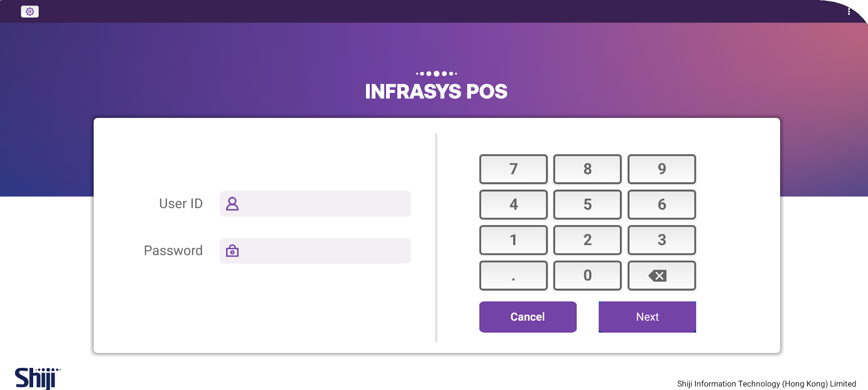Tap keypad digit 0
Viewport: 868px width, 390px height.
click(587, 275)
